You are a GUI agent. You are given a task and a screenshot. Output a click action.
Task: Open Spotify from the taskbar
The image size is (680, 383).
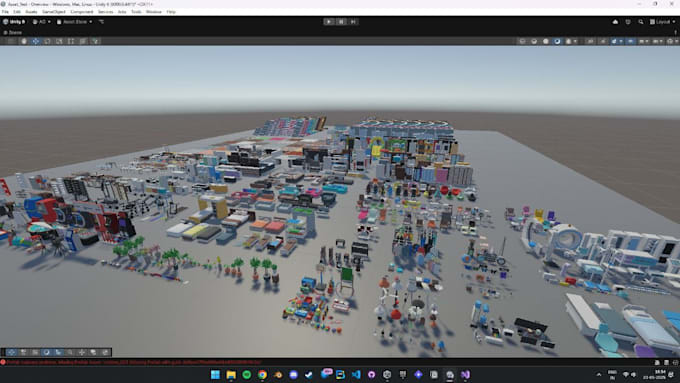click(246, 374)
